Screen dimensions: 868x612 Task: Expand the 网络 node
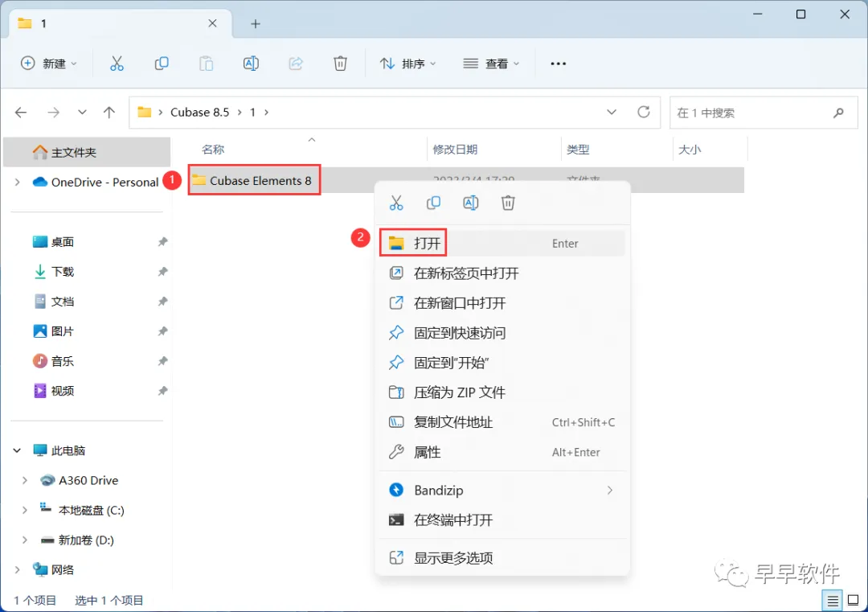17,569
